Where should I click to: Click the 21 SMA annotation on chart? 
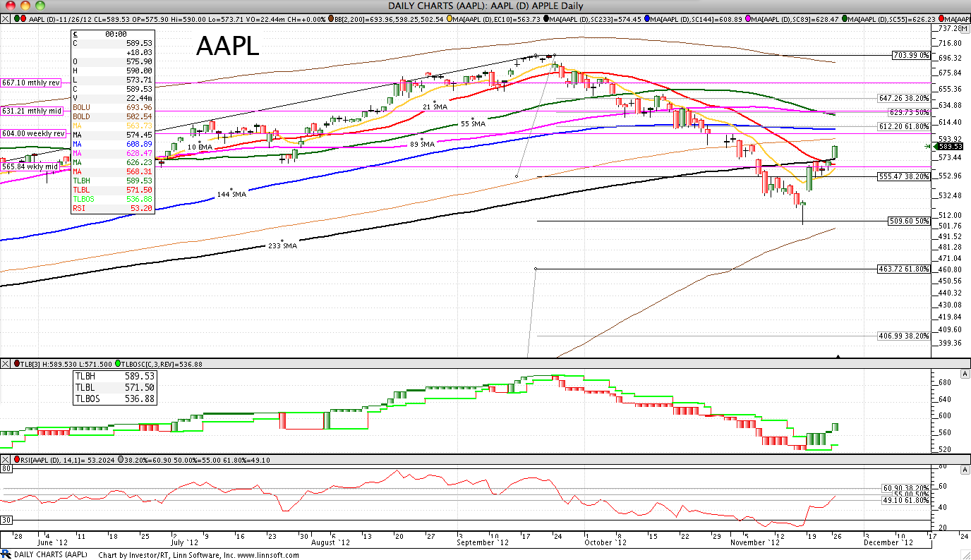click(435, 106)
